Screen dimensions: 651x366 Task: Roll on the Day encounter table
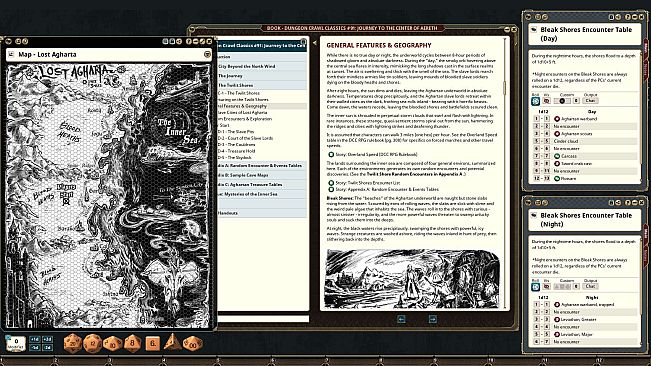536,101
